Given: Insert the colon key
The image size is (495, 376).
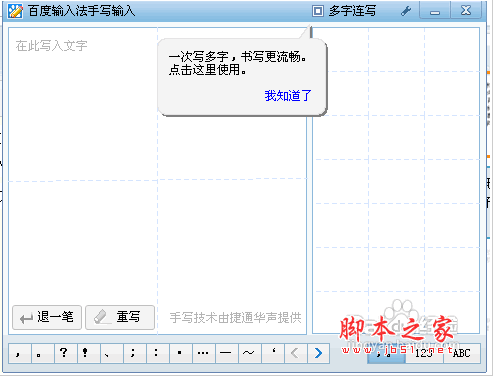Looking at the screenshot, I should pyautogui.click(x=158, y=353).
